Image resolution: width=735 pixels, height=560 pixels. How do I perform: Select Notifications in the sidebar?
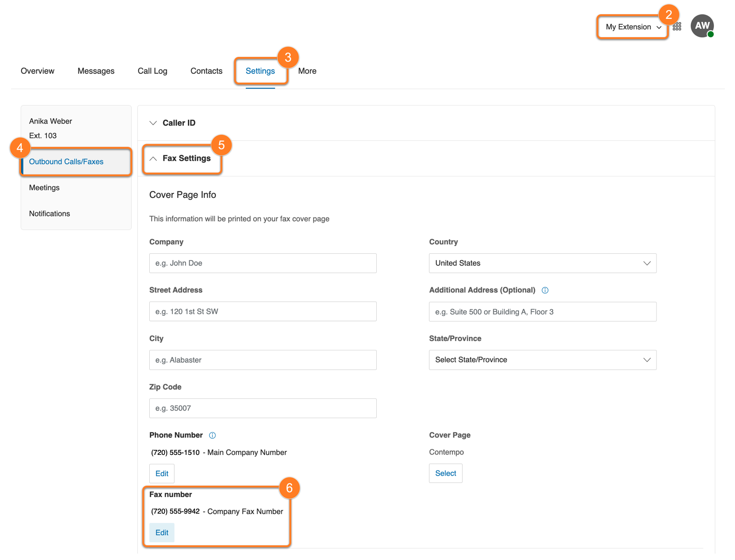point(50,214)
